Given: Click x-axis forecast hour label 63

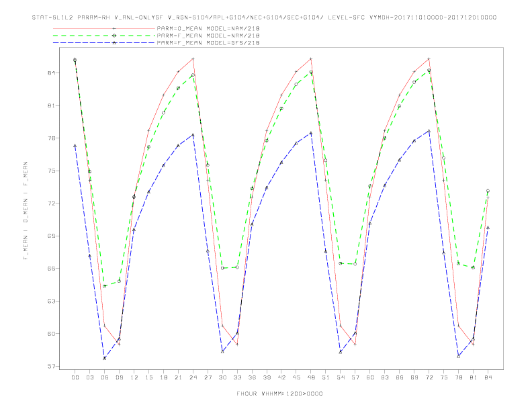Looking at the screenshot, I should pyautogui.click(x=385, y=377).
